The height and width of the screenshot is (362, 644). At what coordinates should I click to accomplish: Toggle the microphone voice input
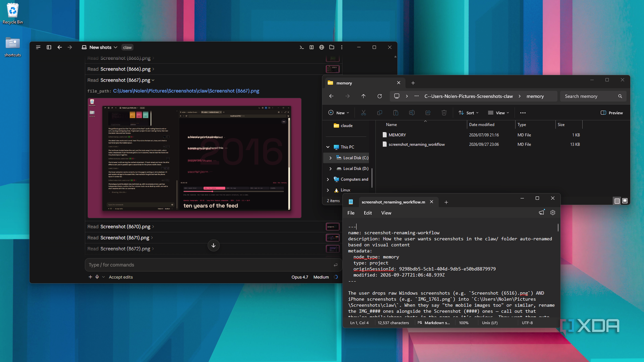97,277
